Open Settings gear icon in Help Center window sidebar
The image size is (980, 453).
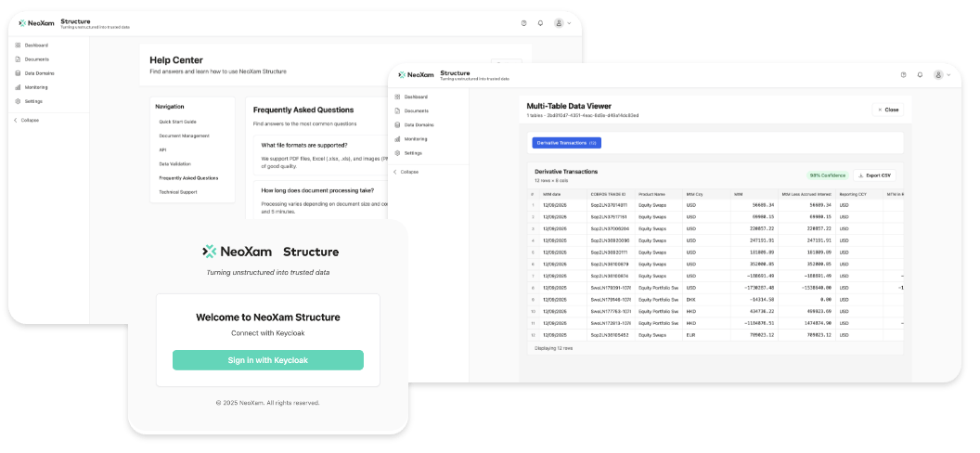point(19,101)
